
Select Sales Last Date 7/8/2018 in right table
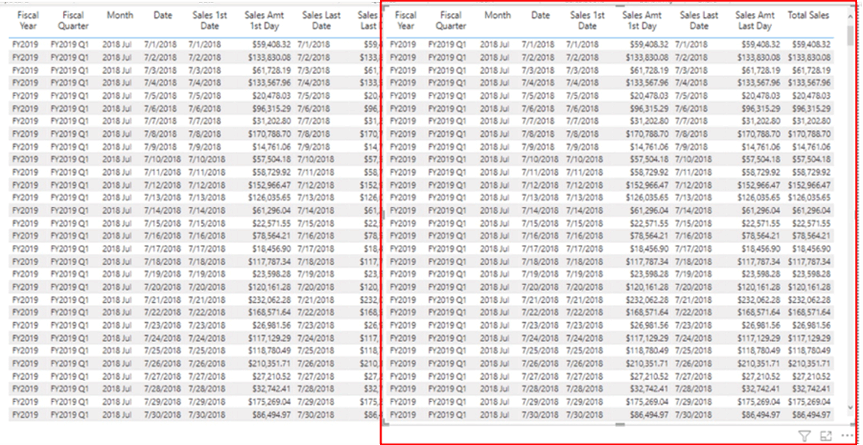click(x=691, y=134)
